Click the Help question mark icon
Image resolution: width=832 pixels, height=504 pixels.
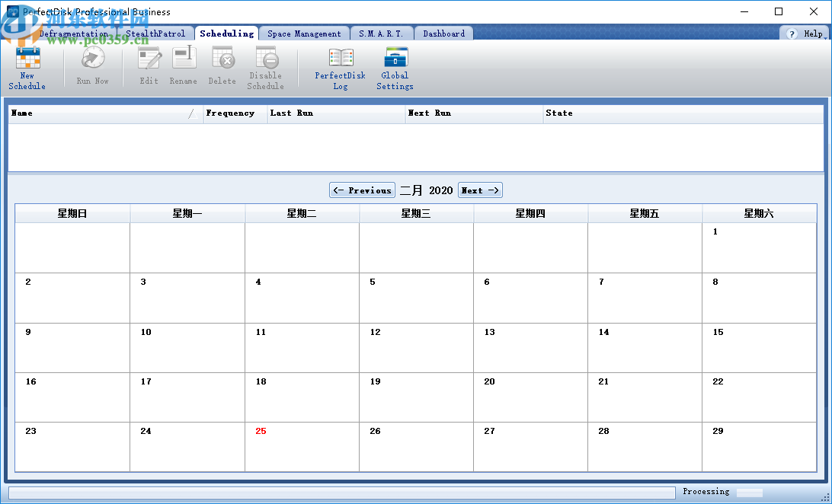point(792,33)
